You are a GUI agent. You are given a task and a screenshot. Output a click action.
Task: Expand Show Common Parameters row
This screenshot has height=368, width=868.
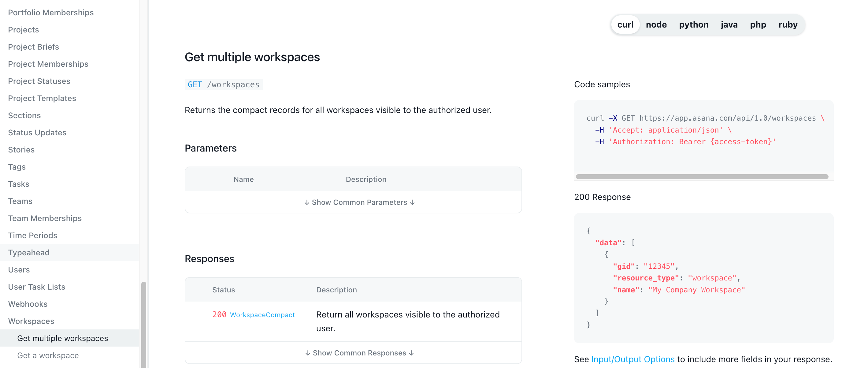point(359,202)
